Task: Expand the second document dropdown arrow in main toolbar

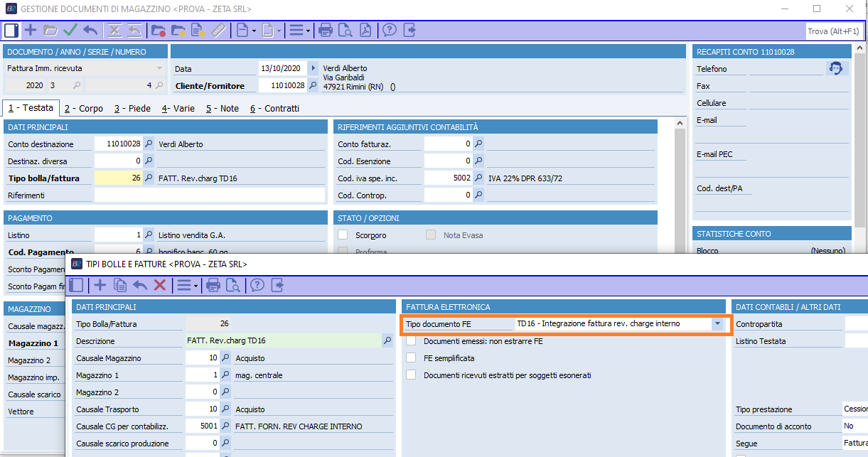Action: coord(279,31)
